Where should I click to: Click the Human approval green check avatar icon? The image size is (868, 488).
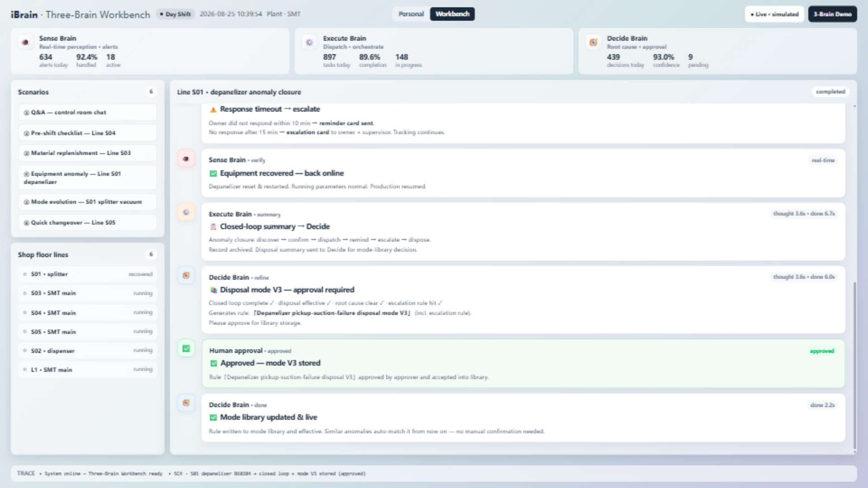[x=186, y=348]
